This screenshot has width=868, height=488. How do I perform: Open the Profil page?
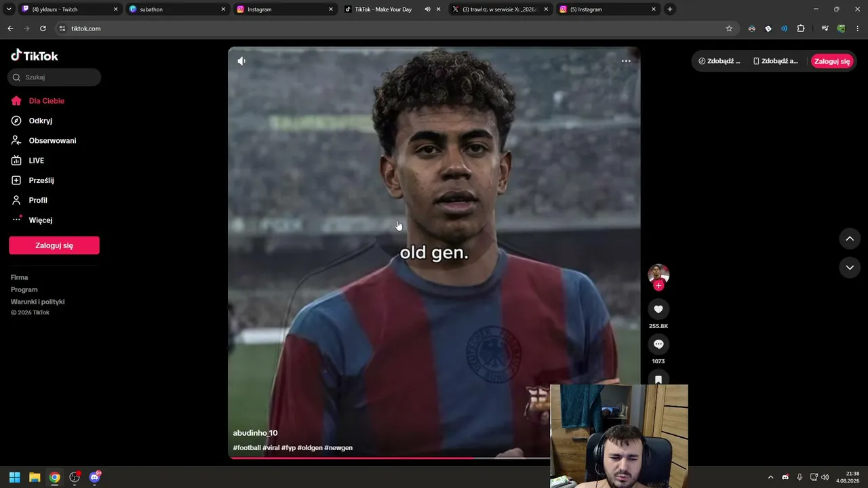[x=38, y=201]
